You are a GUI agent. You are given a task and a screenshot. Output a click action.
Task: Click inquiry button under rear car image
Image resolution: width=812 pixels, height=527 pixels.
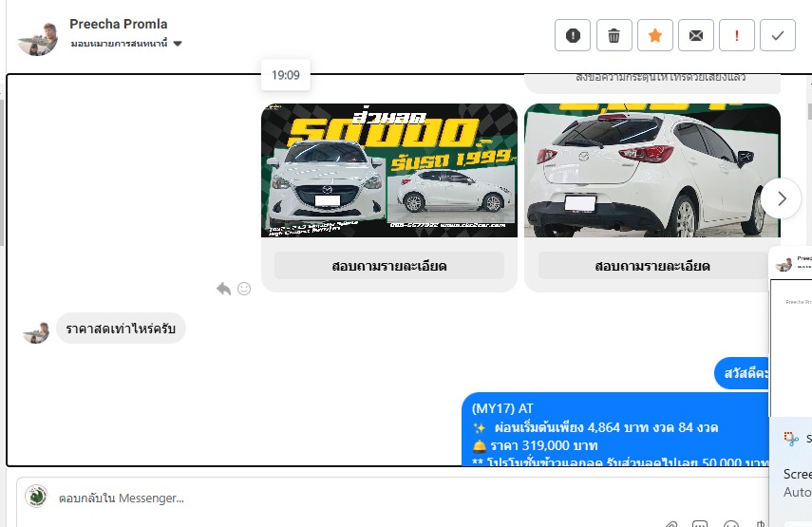(652, 266)
